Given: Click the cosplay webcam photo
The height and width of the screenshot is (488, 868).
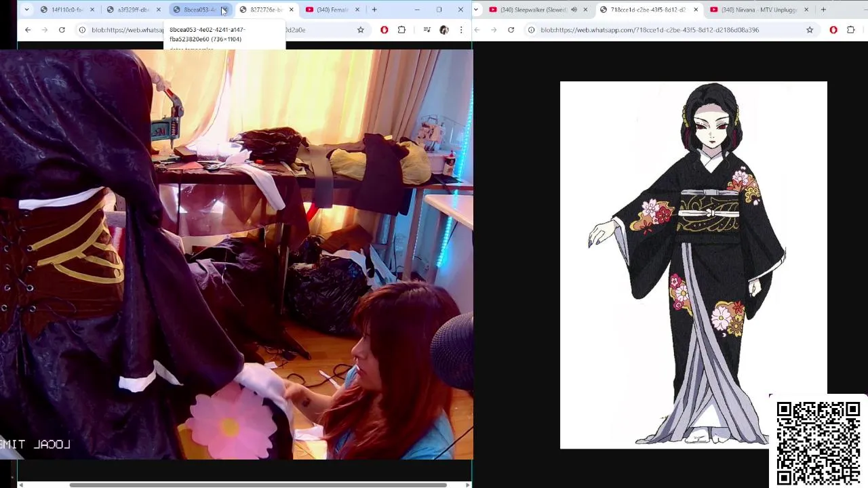Looking at the screenshot, I should (x=236, y=254).
